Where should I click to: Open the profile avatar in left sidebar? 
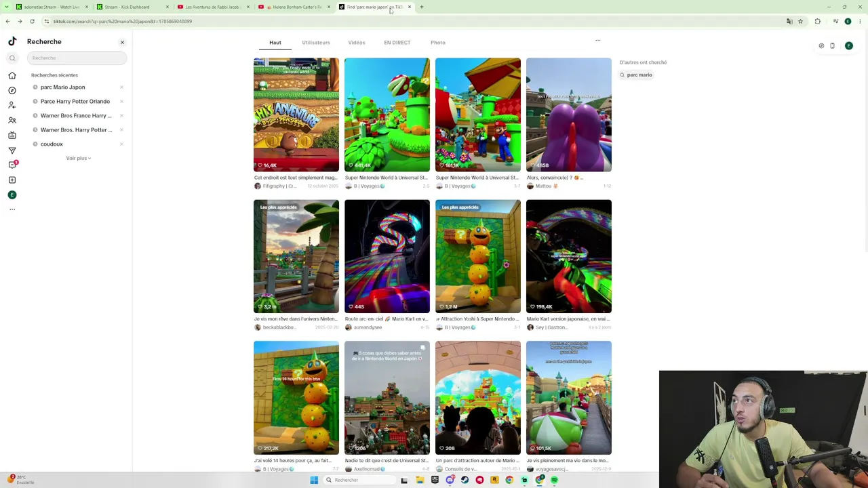click(x=12, y=195)
